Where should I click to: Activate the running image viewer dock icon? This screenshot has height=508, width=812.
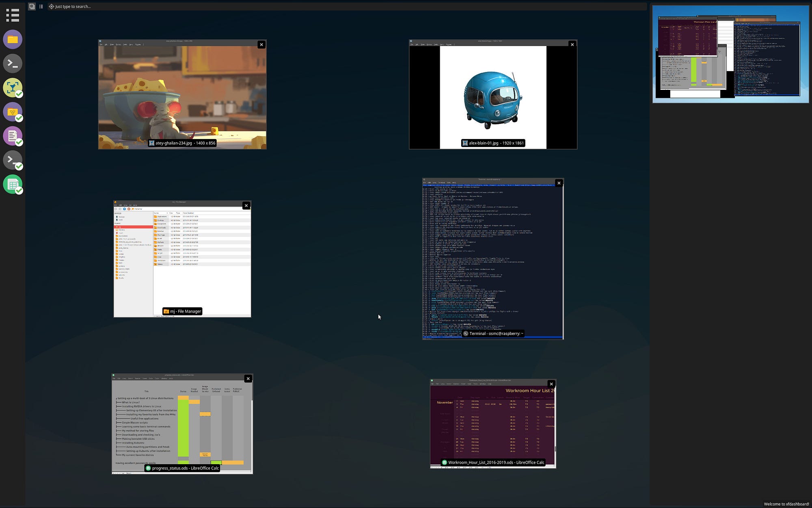(13, 88)
